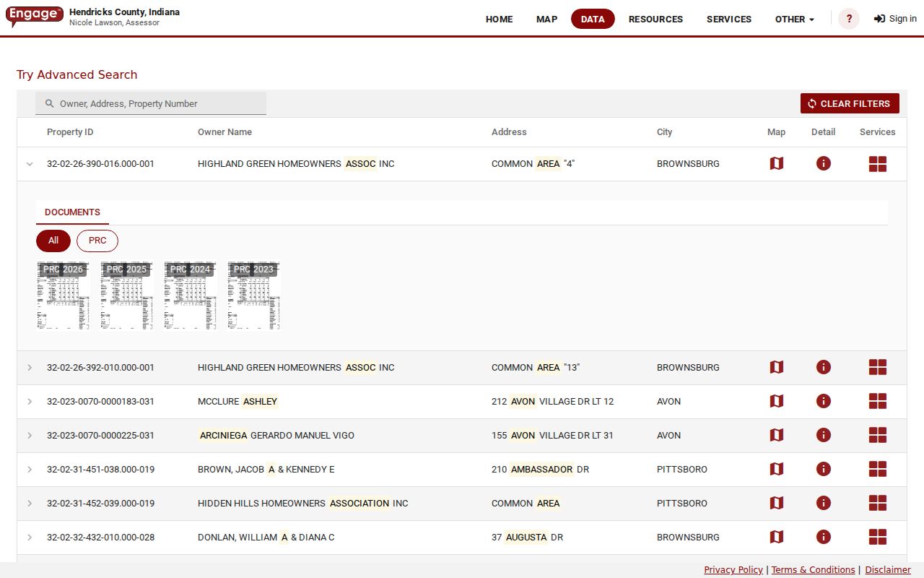Filter documents by PRC
The width and height of the screenshot is (924, 578).
[x=97, y=241]
